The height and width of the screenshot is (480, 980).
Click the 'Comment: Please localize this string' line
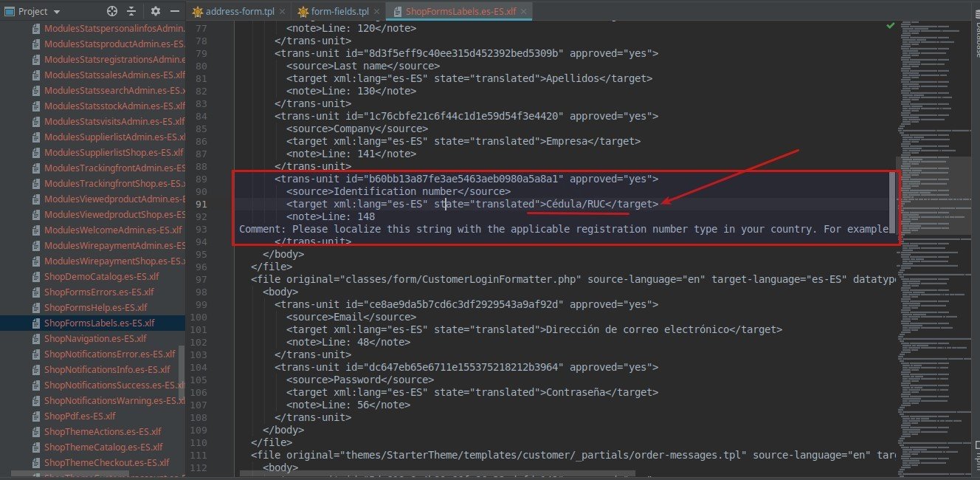565,229
